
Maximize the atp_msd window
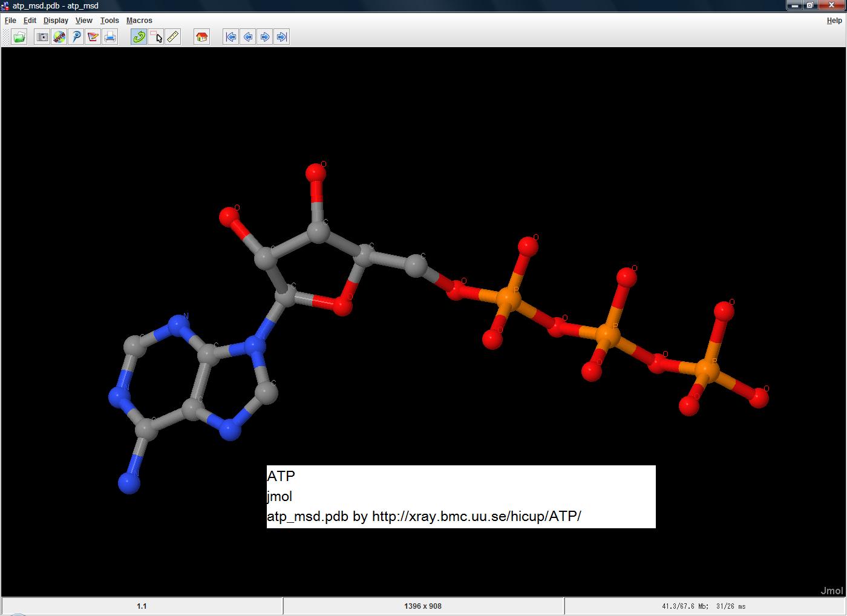click(x=811, y=5)
